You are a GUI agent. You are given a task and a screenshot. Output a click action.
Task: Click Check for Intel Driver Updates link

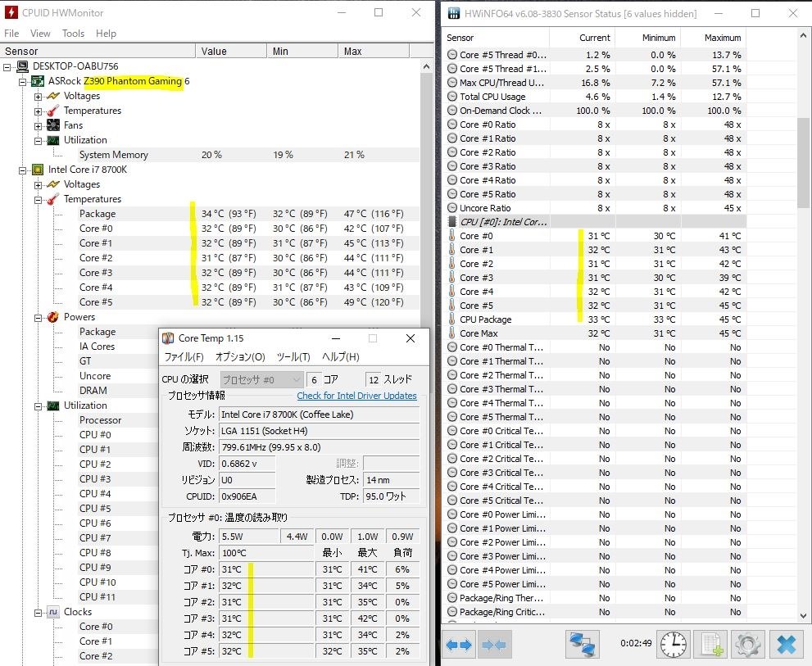click(356, 396)
